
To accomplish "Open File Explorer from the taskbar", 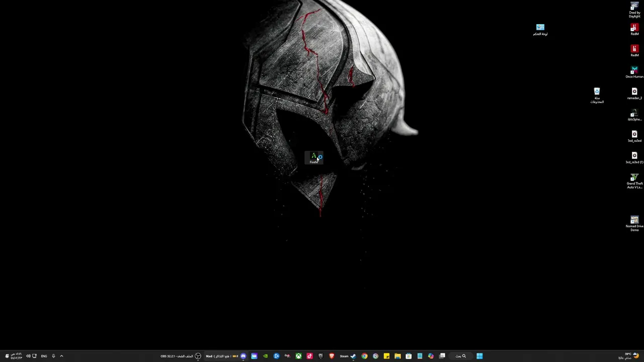I will (x=397, y=356).
